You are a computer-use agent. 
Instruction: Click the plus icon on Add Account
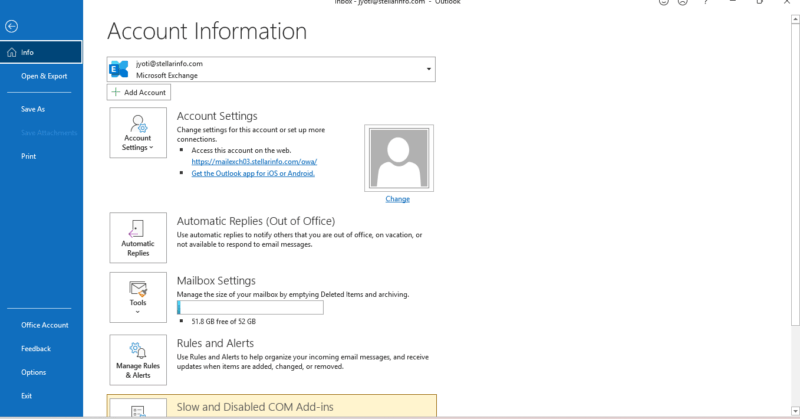click(116, 92)
